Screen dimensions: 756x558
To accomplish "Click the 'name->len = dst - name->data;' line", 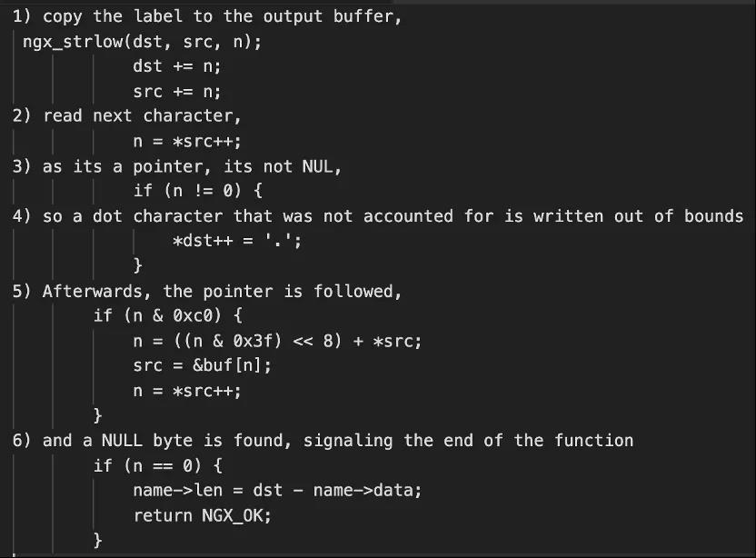I will point(277,490).
